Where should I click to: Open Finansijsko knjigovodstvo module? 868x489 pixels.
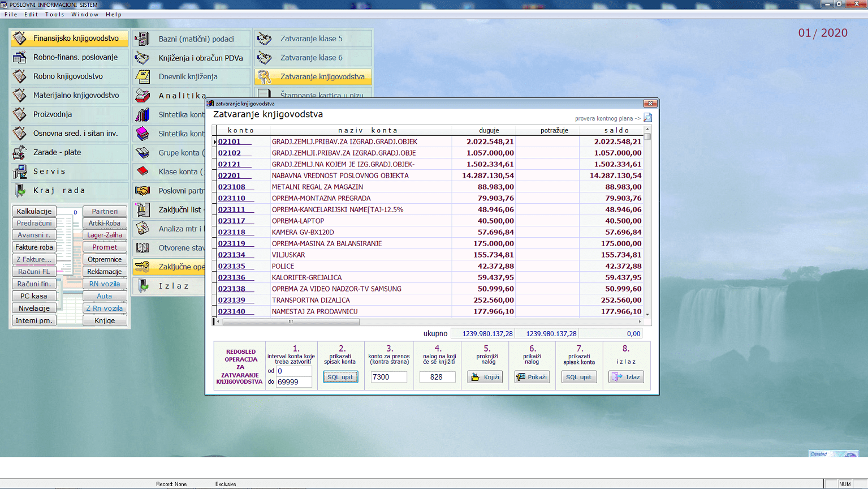(69, 38)
